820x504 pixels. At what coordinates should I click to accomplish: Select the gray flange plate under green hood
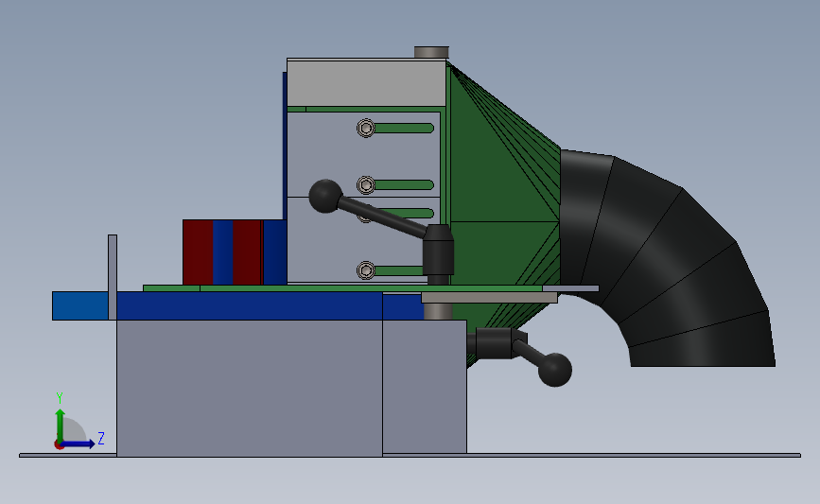[489, 298]
